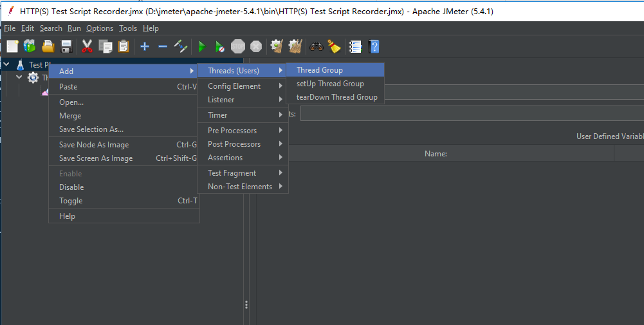Viewport: 644px width, 325px height.
Task: Choose Save Node As Image
Action: click(124, 145)
